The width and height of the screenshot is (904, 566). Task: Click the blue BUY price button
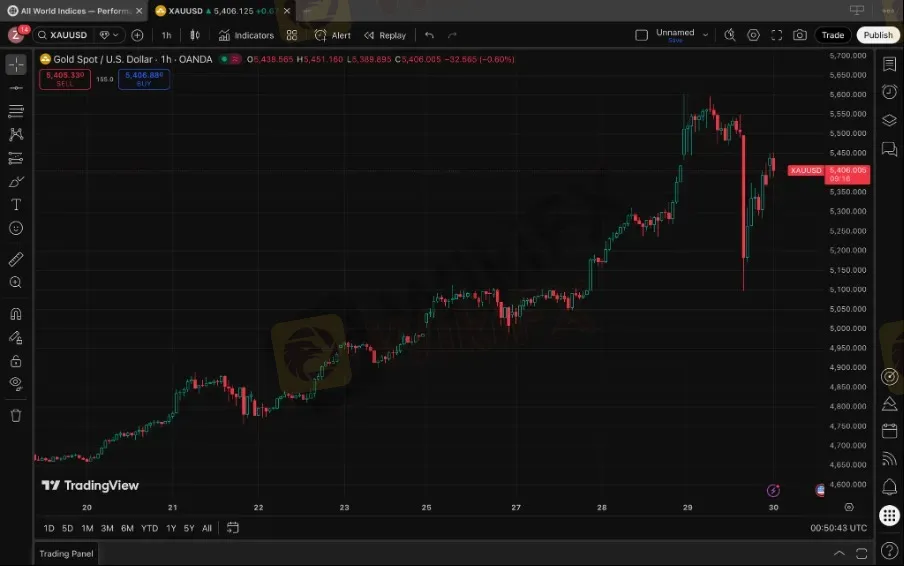(143, 79)
